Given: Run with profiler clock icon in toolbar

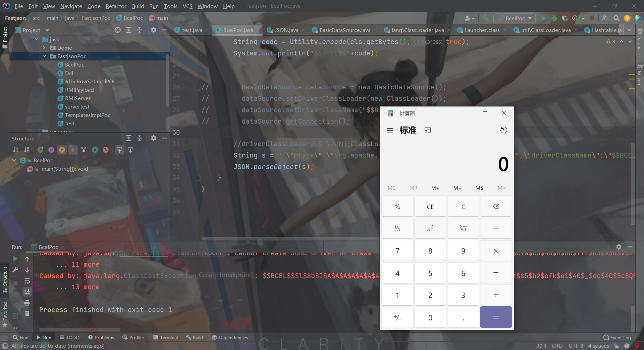Looking at the screenshot, I should pos(575,18).
